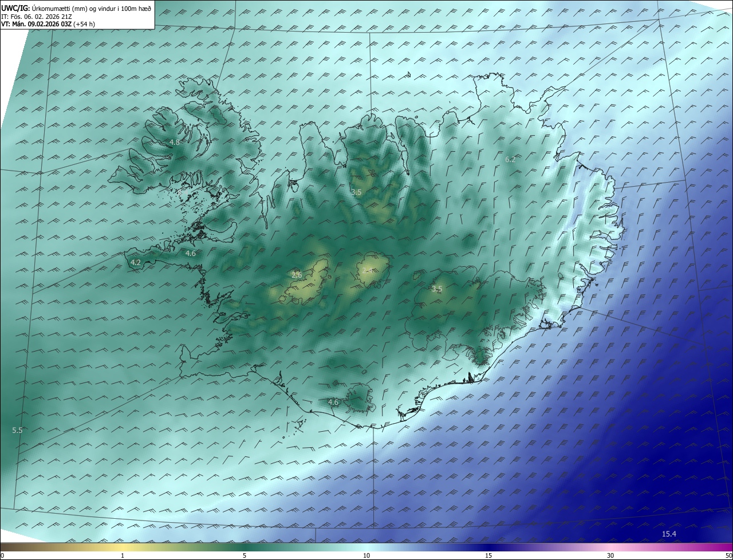Click the color scale tick labeled 0
The height and width of the screenshot is (560, 733).
point(2,555)
